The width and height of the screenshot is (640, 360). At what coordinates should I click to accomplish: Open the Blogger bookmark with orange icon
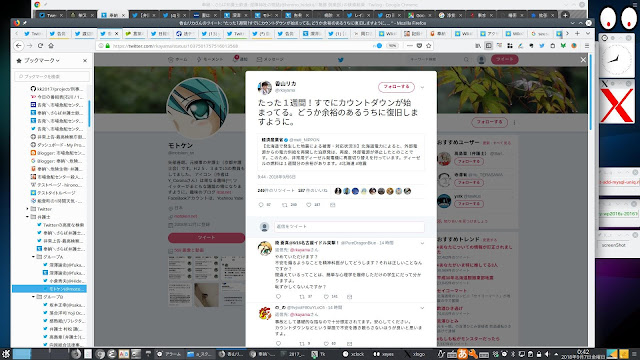tap(58, 153)
